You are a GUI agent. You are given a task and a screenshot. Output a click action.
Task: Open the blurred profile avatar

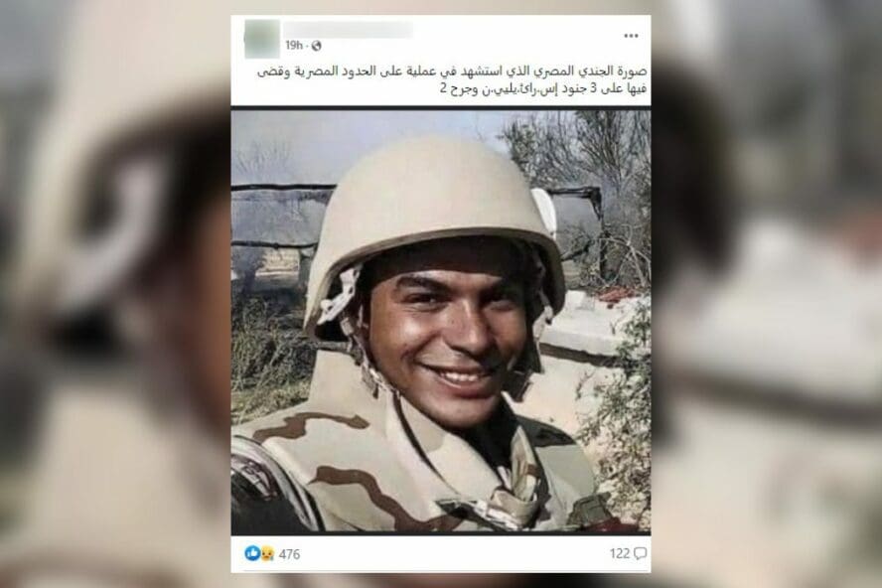pos(262,39)
